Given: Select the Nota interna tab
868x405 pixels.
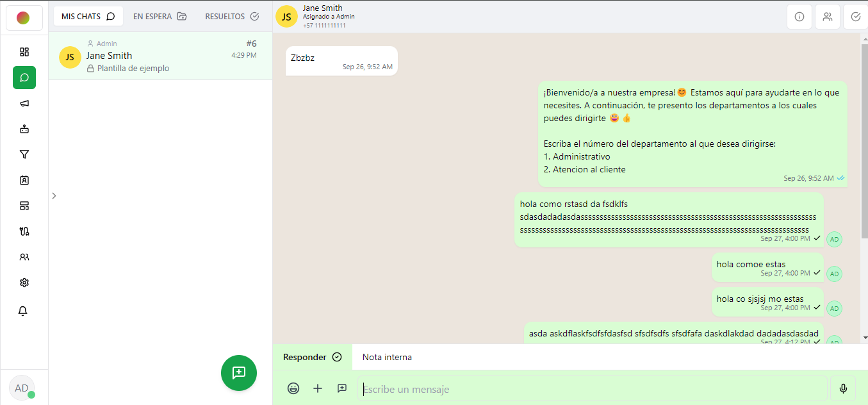Looking at the screenshot, I should pyautogui.click(x=387, y=357).
